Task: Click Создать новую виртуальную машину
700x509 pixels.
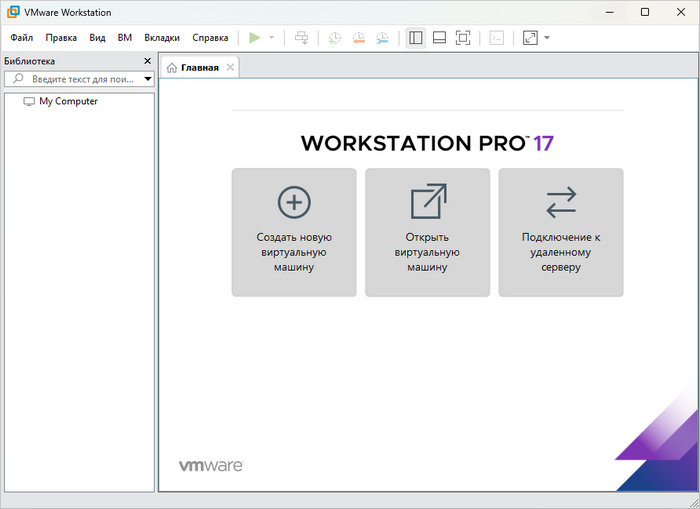Action: pyautogui.click(x=294, y=232)
